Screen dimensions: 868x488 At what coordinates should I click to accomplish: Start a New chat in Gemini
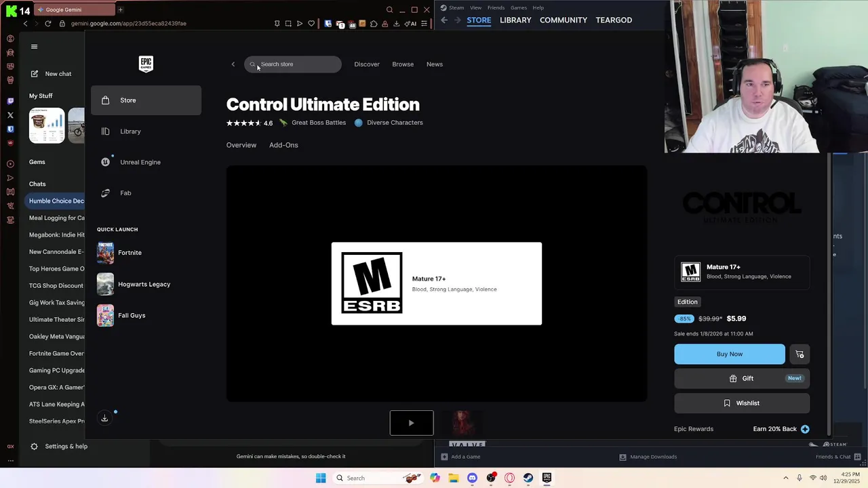point(51,74)
